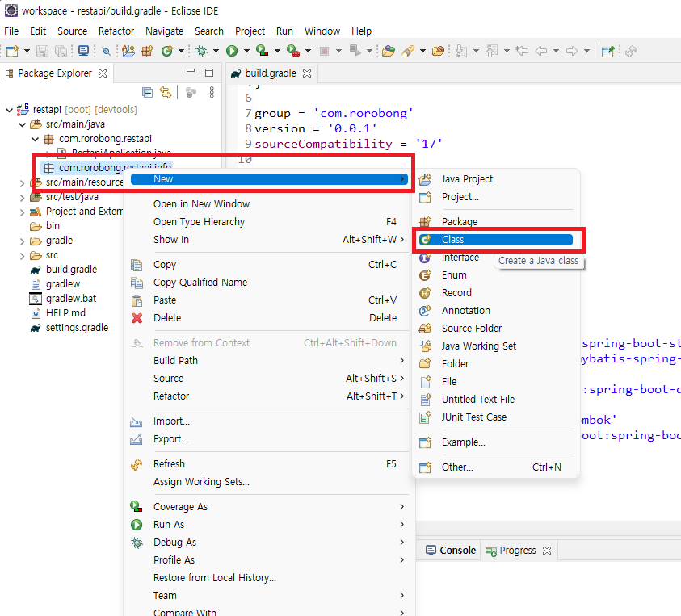Collapse the src/main/java folder
681x616 pixels.
coord(22,124)
